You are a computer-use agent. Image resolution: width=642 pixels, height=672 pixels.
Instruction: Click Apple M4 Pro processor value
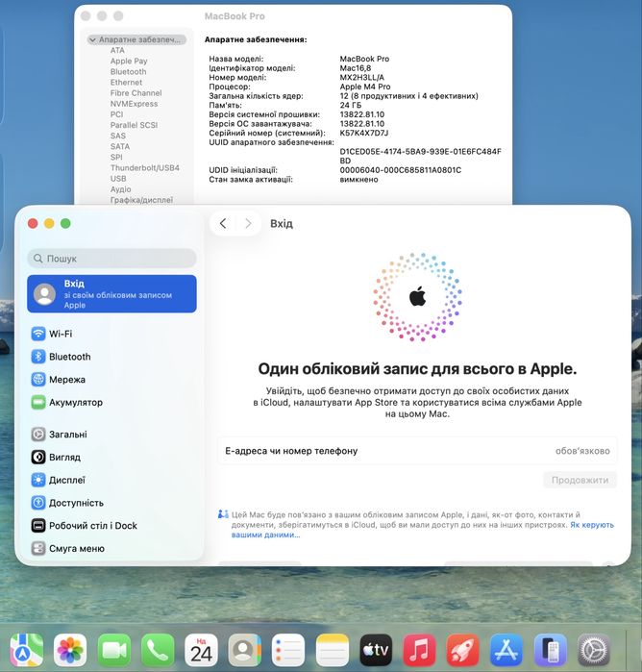tap(365, 87)
